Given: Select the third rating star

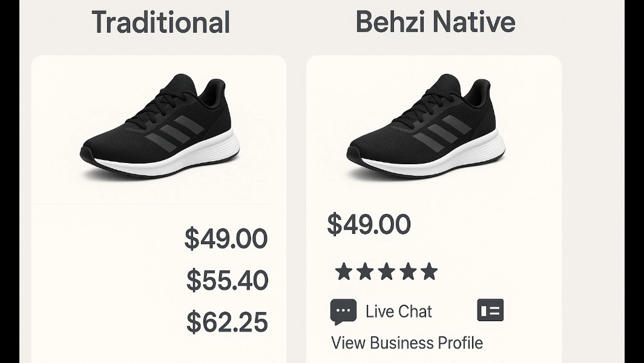Looking at the screenshot, I should coord(387,271).
